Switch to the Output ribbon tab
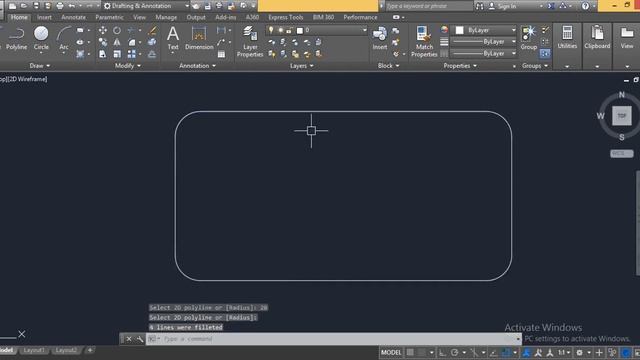The image size is (640, 360). click(x=196, y=17)
